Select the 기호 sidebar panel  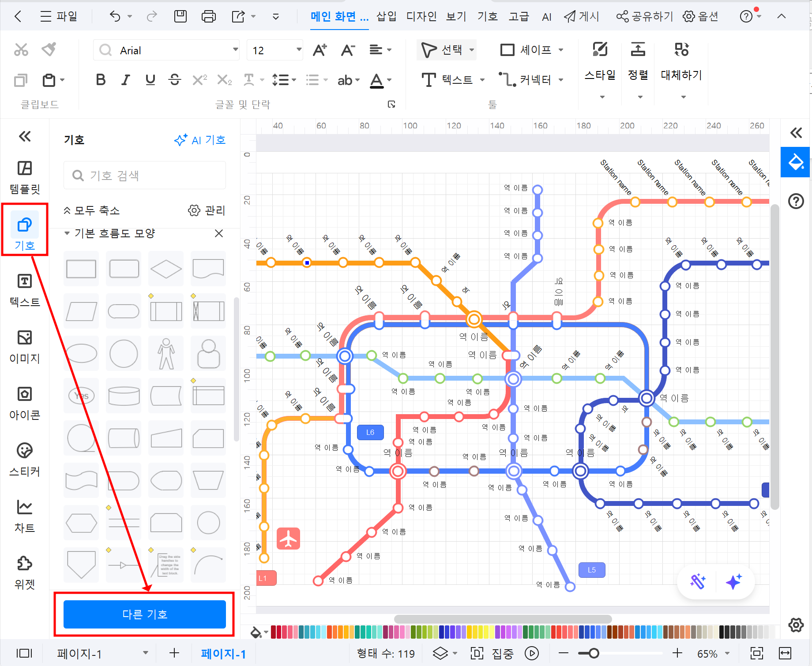point(25,230)
